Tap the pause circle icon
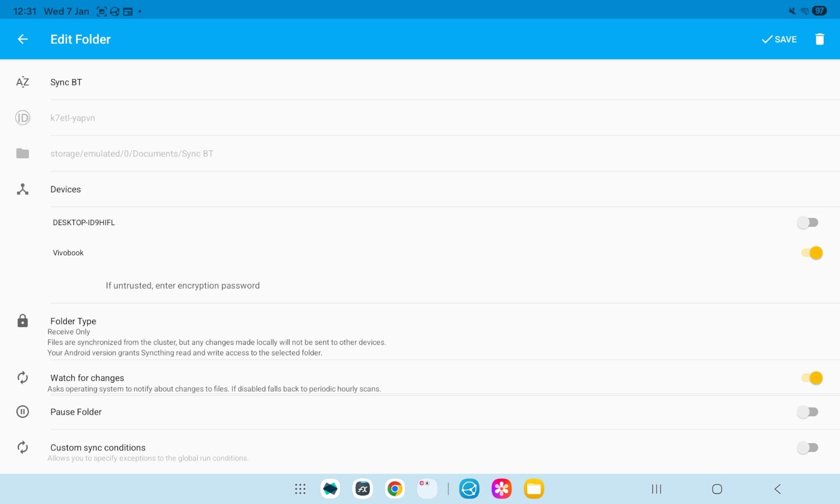Viewport: 840px width, 504px height. [23, 412]
